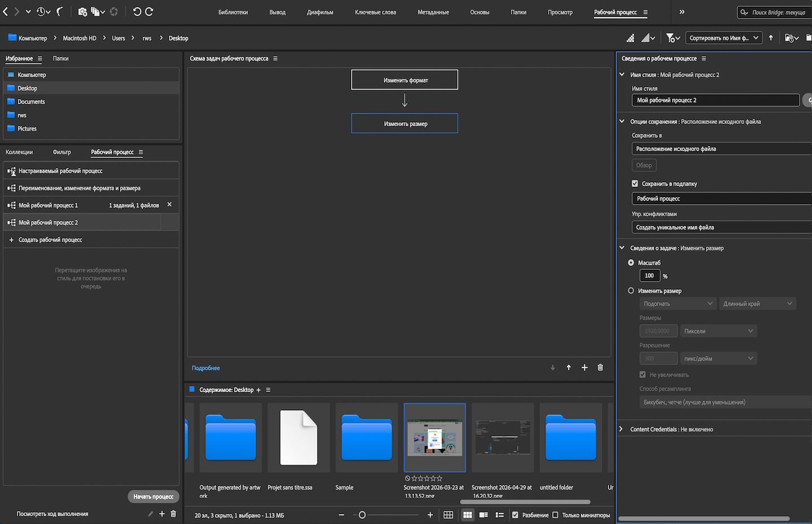Add a new task with the plus icon
This screenshot has height=524, width=812.
584,367
